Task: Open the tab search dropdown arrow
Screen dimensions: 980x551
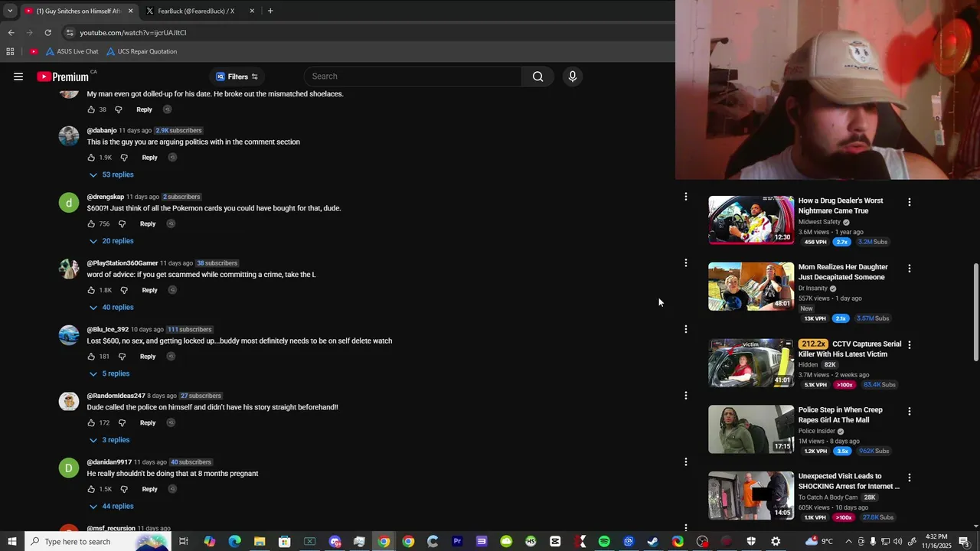Action: point(10,11)
